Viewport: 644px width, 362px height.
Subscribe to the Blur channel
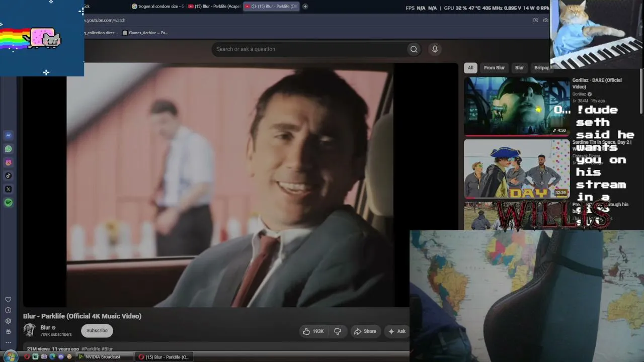point(97,331)
